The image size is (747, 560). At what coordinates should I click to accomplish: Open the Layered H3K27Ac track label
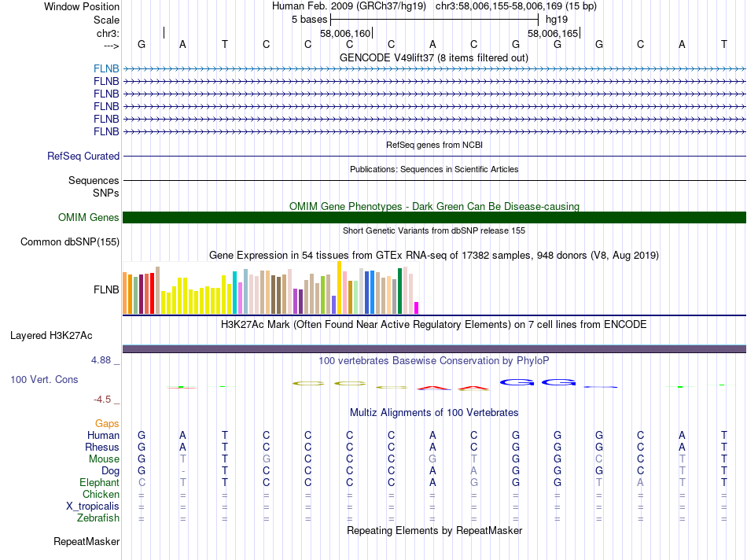(51, 336)
